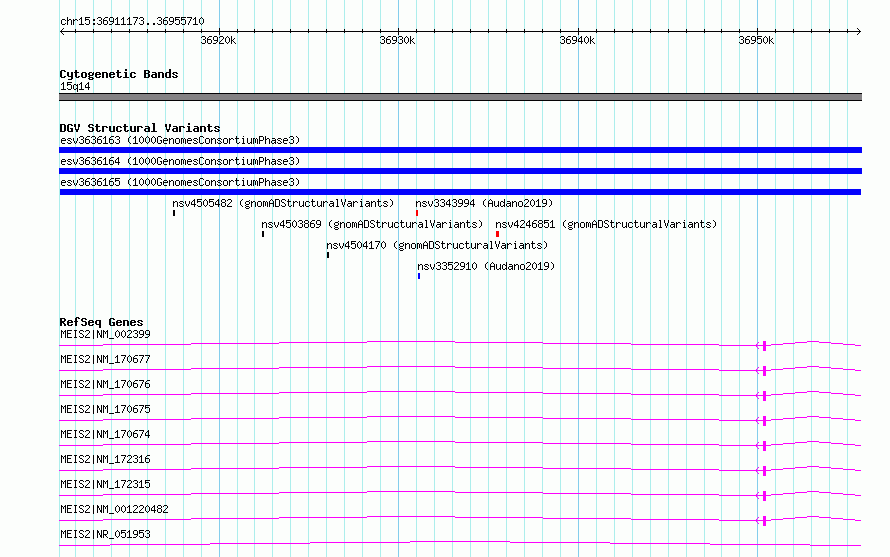Open nsv4503869 gnomAD variant label

[372, 224]
